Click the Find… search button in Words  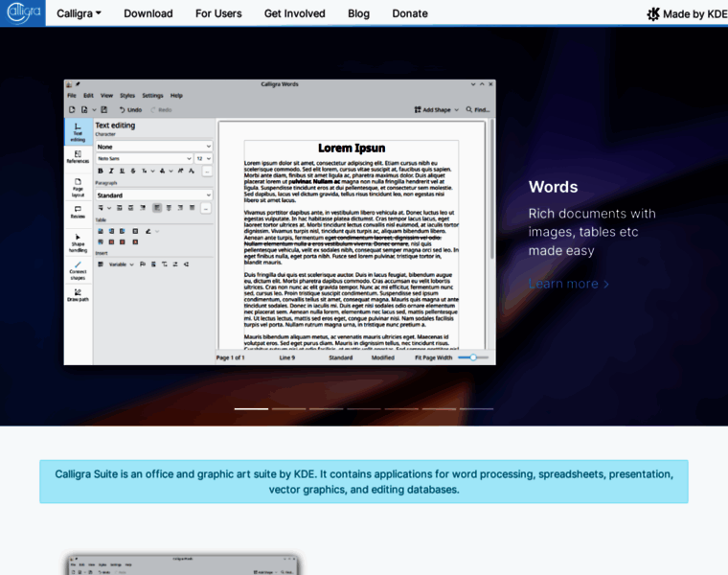pos(478,109)
